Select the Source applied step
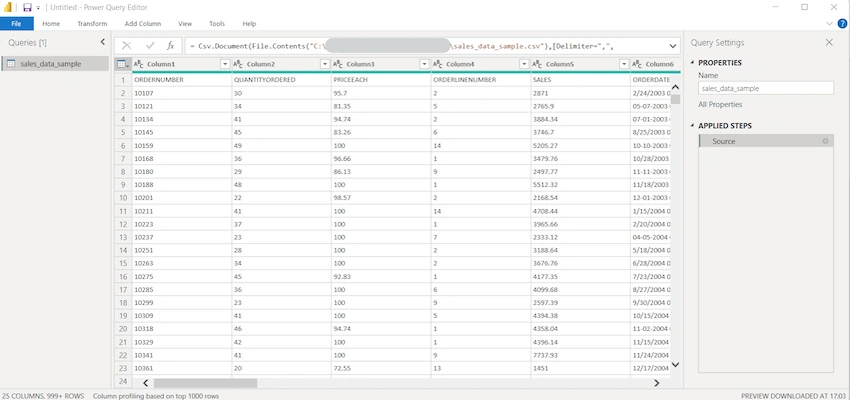 click(x=765, y=141)
